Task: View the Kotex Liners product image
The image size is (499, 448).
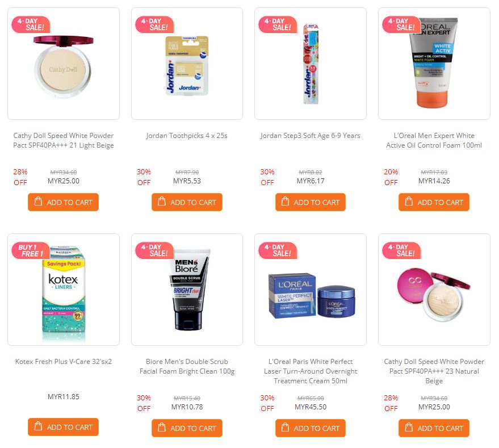Action: click(64, 290)
